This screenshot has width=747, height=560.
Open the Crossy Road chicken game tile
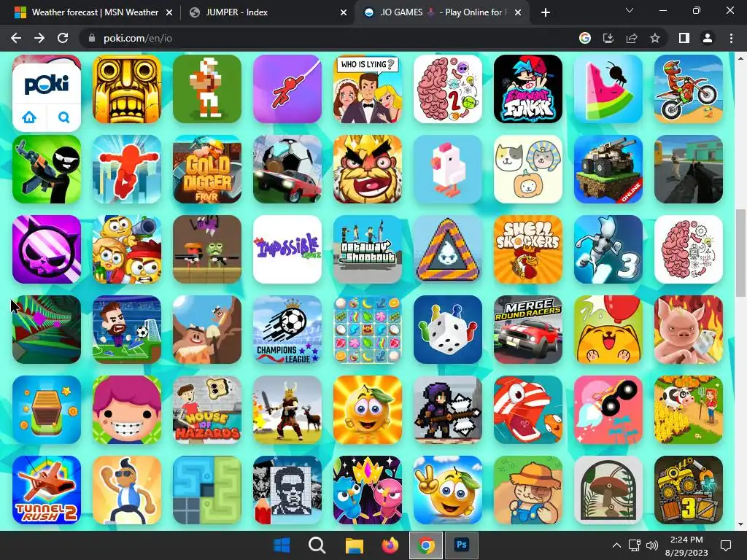pyautogui.click(x=448, y=169)
